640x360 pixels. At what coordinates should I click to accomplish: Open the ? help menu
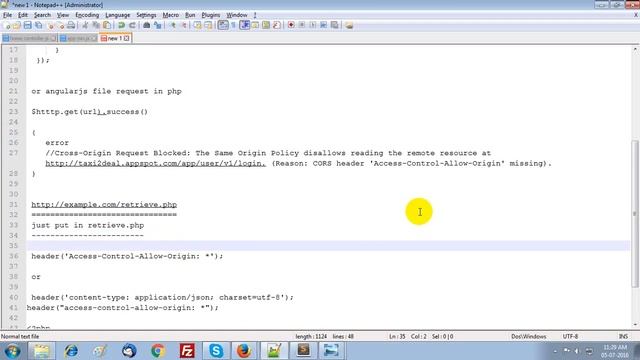pyautogui.click(x=255, y=15)
